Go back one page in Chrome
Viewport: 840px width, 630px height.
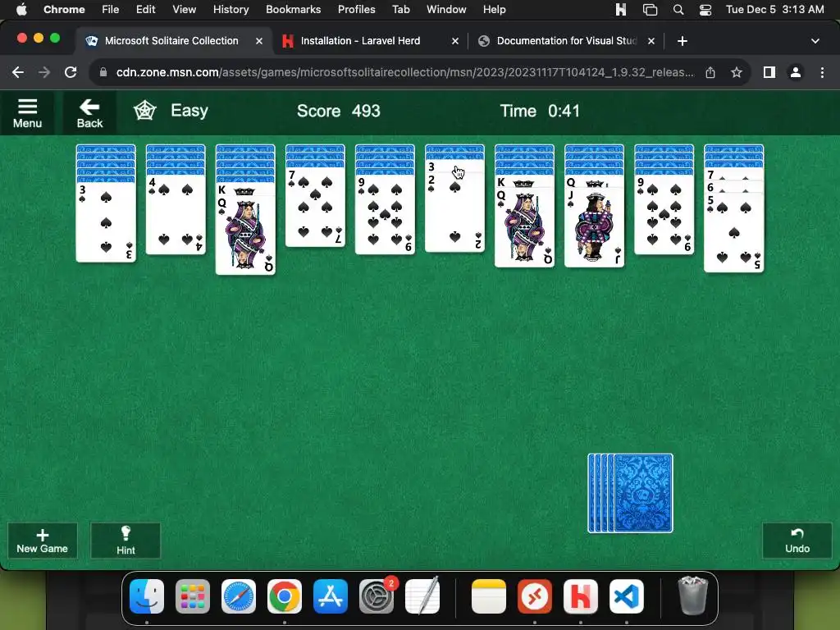[x=18, y=72]
